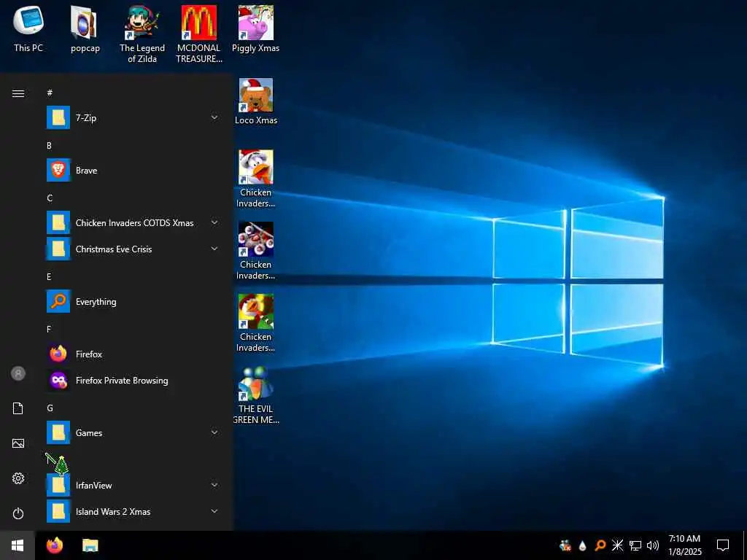This screenshot has height=560, width=747.
Task: Open Firefox from the taskbar
Action: pyautogui.click(x=55, y=545)
